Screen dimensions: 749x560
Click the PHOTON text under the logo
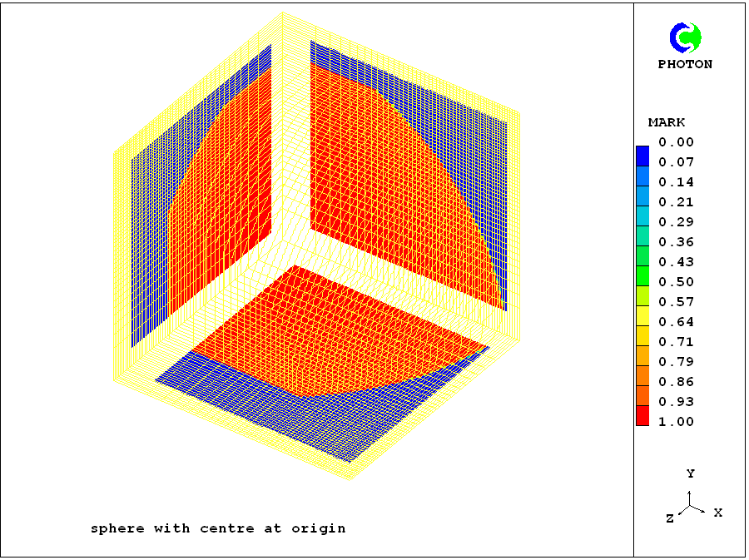click(x=685, y=64)
